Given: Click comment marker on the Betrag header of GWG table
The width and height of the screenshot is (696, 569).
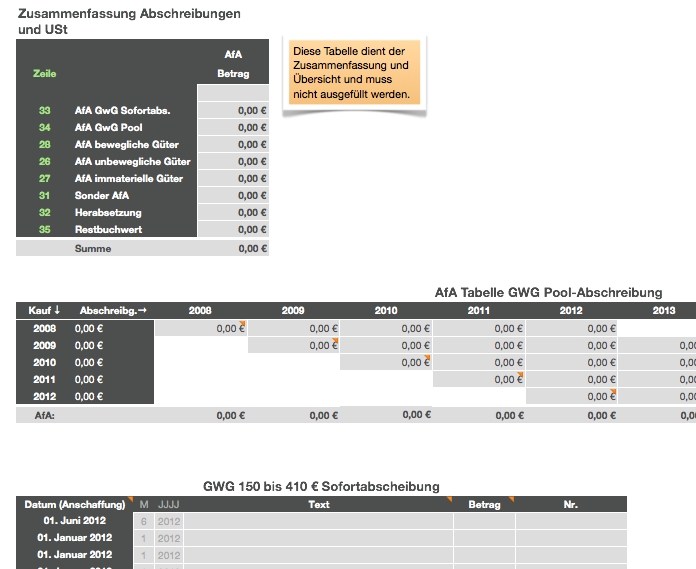Looking at the screenshot, I should coord(511,499).
